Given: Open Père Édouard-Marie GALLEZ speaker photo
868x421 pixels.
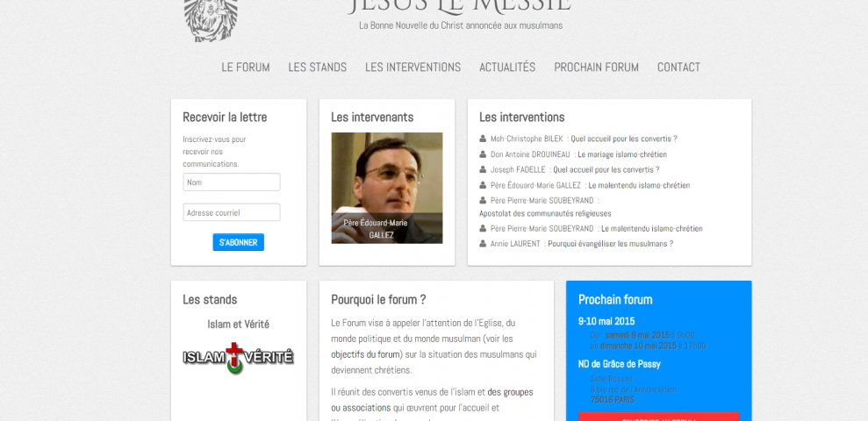Looking at the screenshot, I should (x=387, y=188).
